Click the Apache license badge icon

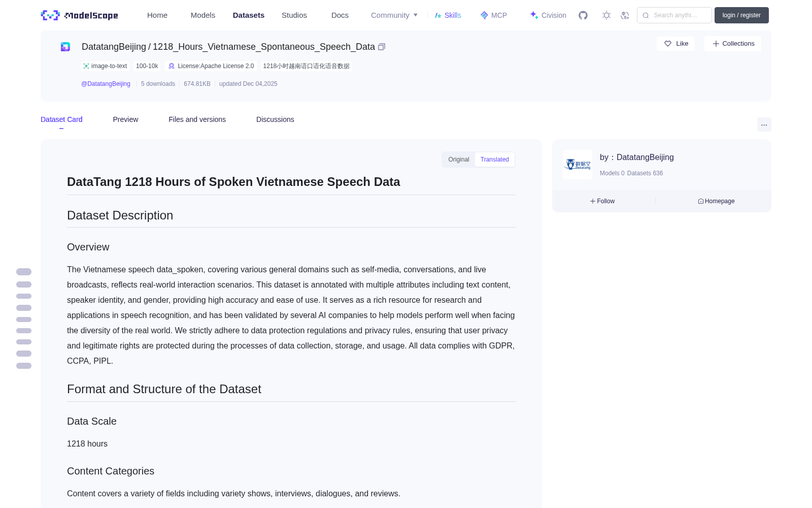[x=172, y=66]
